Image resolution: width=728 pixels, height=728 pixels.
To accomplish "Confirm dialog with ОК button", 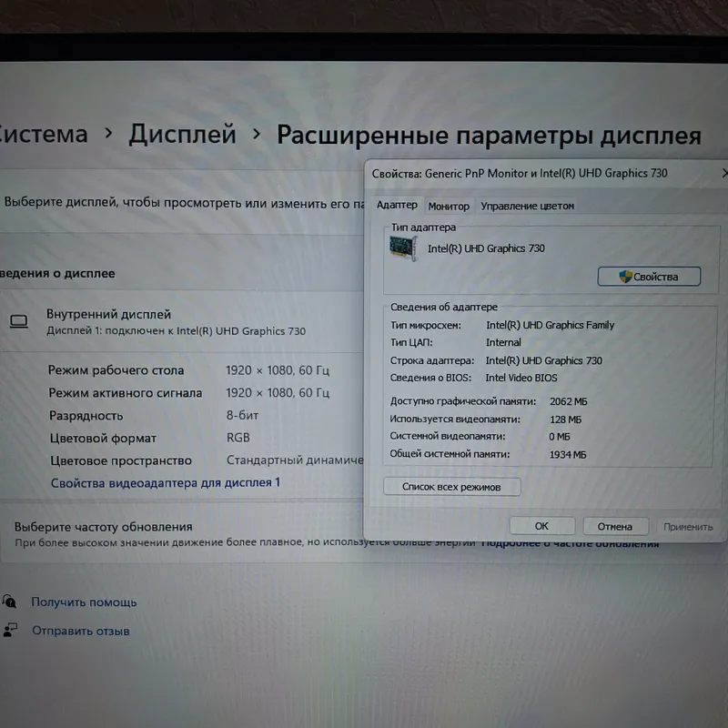I will pos(541,526).
